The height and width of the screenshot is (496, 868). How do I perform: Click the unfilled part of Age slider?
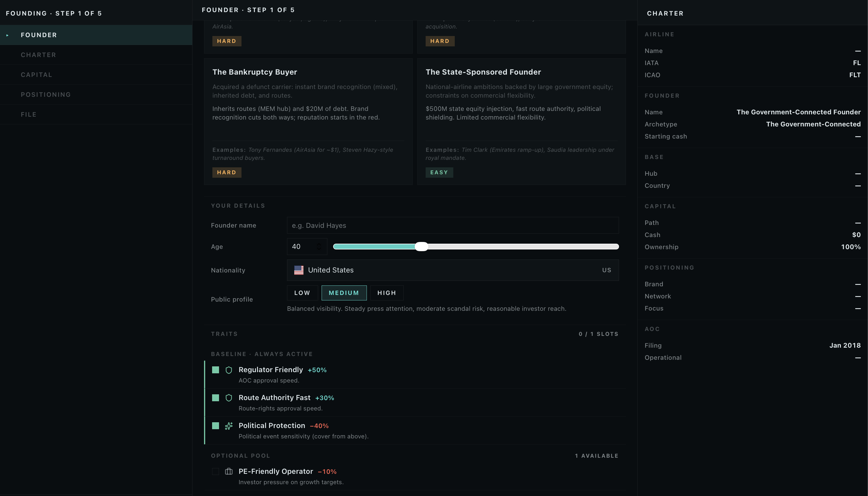pyautogui.click(x=523, y=247)
